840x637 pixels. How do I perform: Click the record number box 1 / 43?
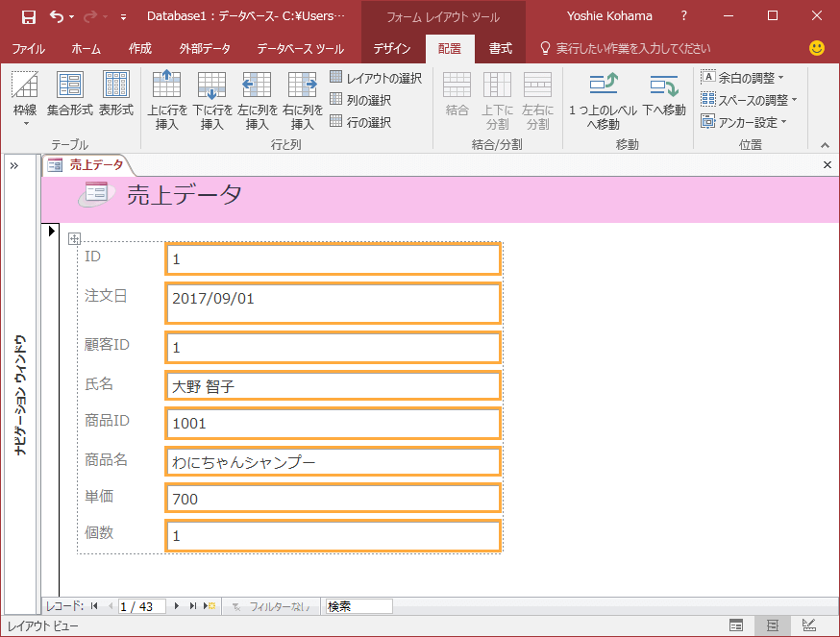pyautogui.click(x=141, y=606)
